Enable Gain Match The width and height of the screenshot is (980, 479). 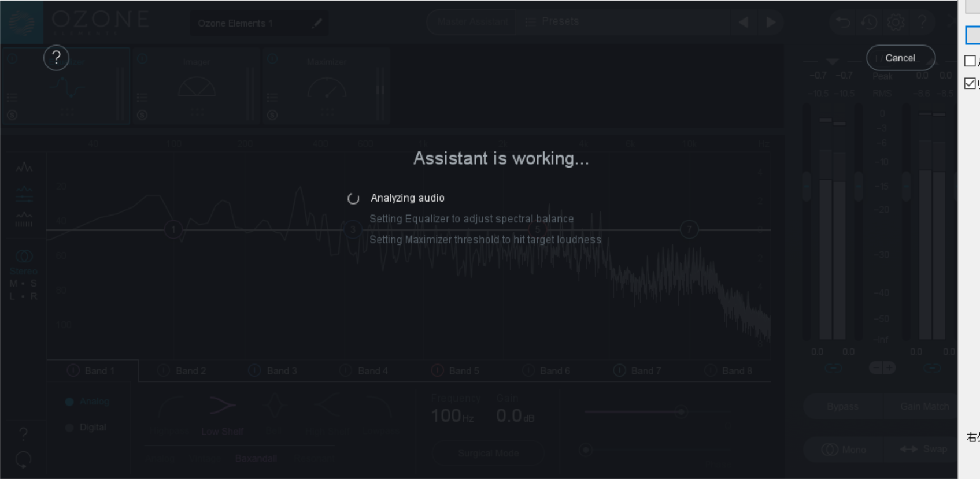(x=920, y=407)
